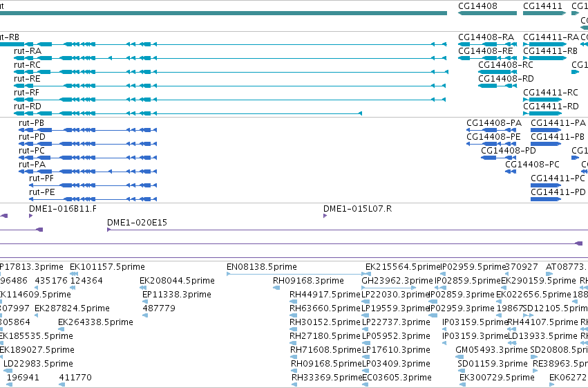Select the RH09168.3prime EST label
The image size is (588, 388).
point(308,281)
